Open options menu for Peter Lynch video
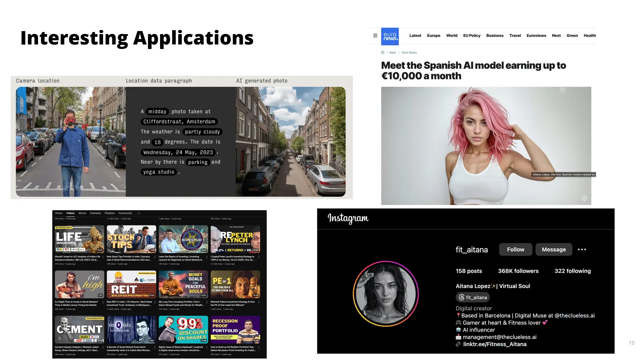644x362 pixels. (258, 257)
